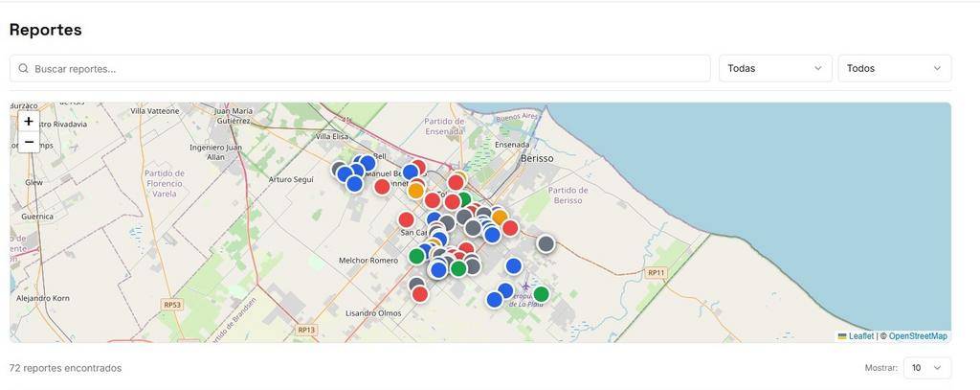
Task: Click the zoom in plus button on map
Action: (29, 122)
